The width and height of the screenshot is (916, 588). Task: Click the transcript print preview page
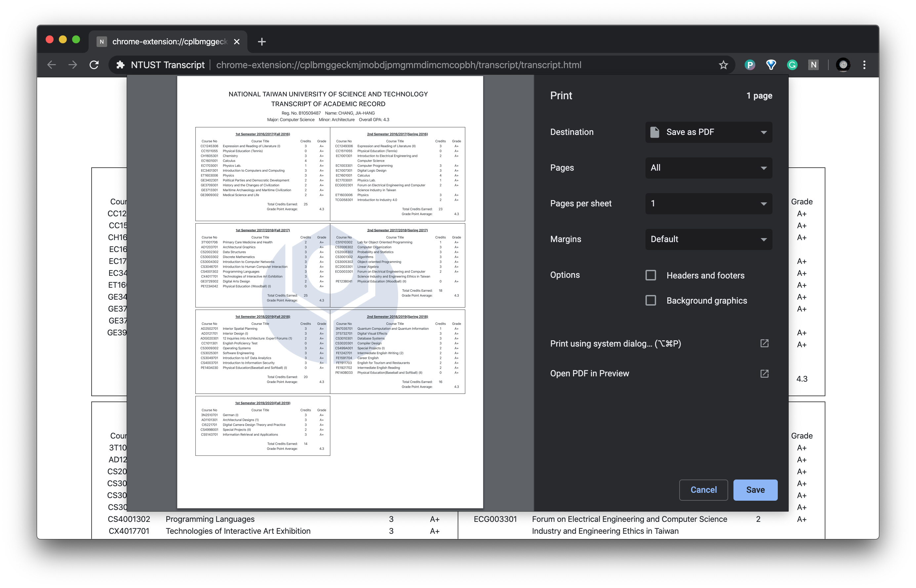click(x=330, y=292)
